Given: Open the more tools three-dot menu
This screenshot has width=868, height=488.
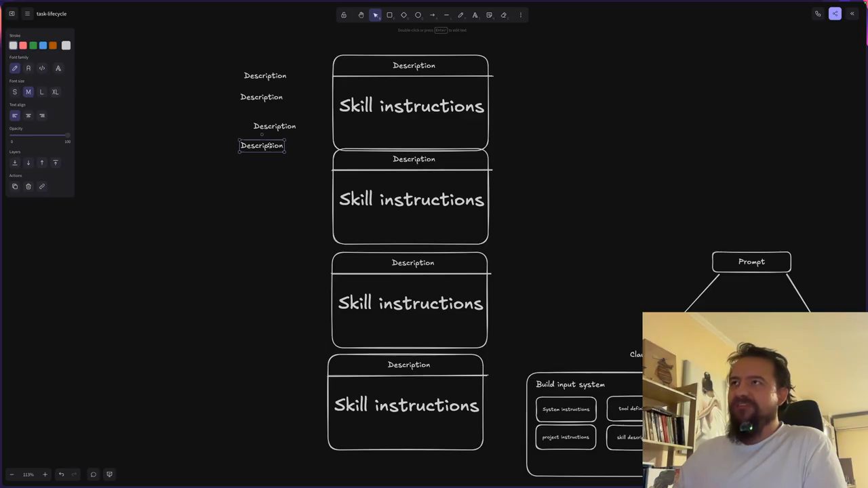Looking at the screenshot, I should (521, 15).
